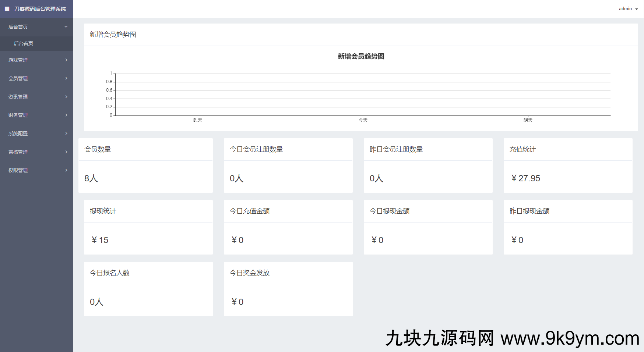
Task: Open the 系统配置 sidebar menu
Action: point(18,134)
